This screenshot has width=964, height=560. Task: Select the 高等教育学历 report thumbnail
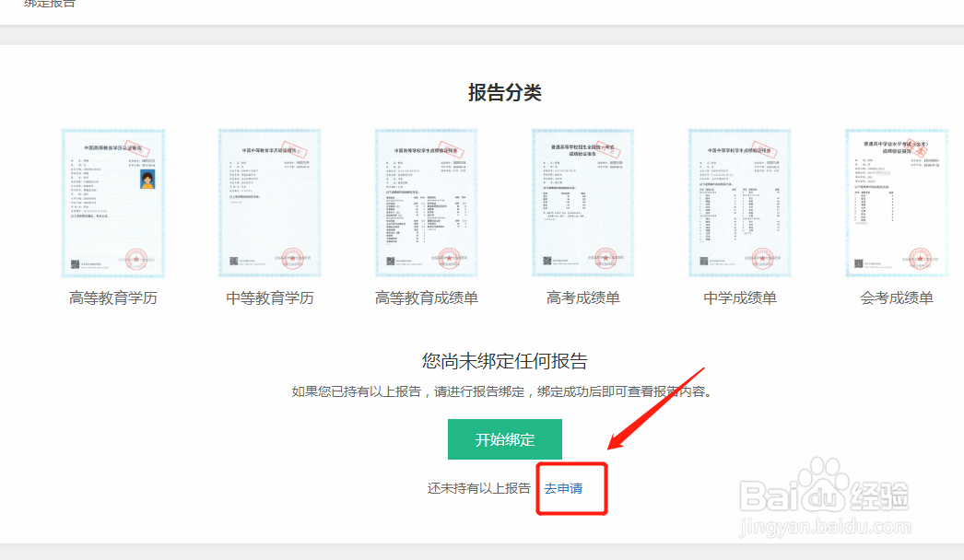113,204
